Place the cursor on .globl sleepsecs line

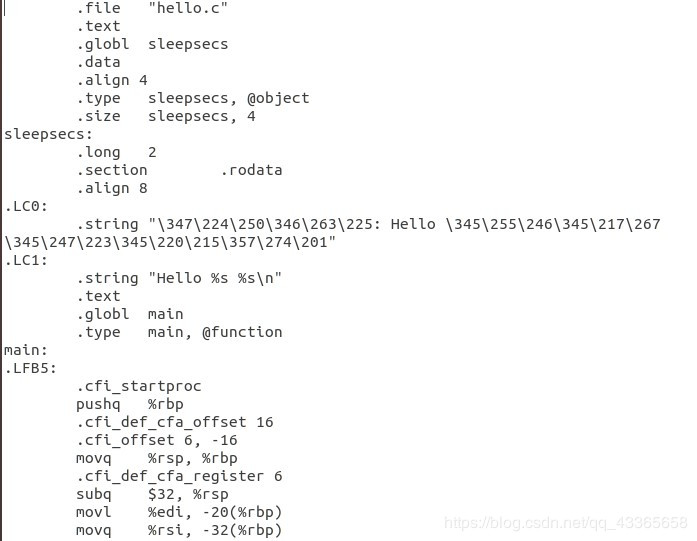pos(152,44)
